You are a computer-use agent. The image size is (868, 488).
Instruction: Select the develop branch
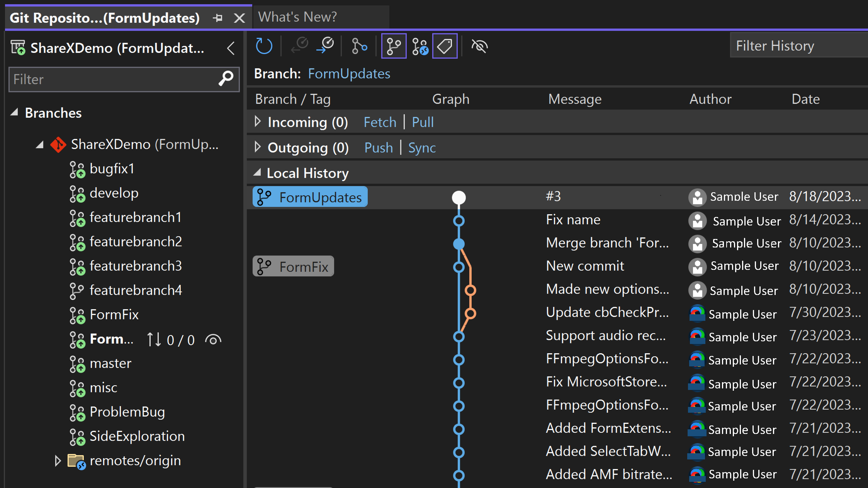[x=114, y=193]
